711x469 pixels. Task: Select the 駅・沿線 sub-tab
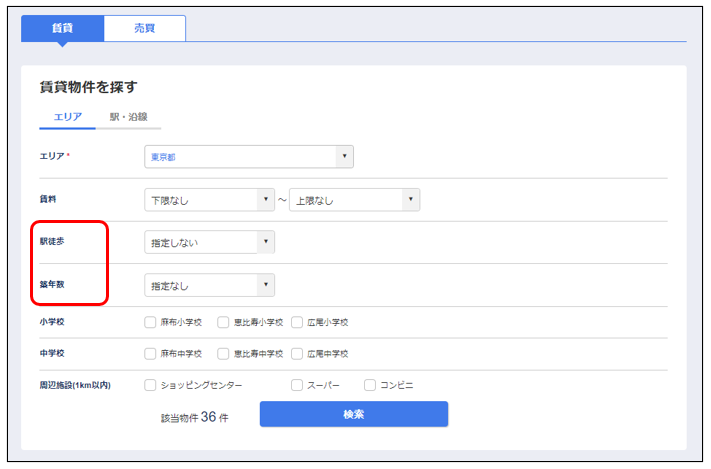(x=129, y=117)
